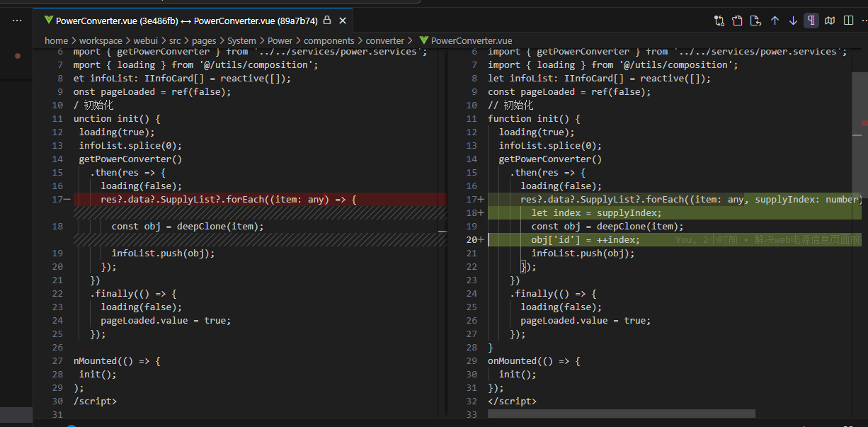The width and height of the screenshot is (868, 427).
Task: Click the Open File toolbar icon
Action: pos(738,21)
